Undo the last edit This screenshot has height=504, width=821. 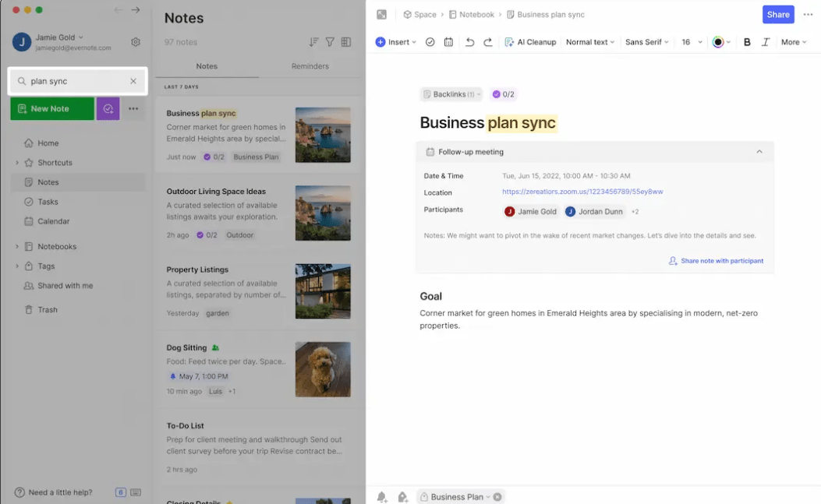tap(469, 42)
